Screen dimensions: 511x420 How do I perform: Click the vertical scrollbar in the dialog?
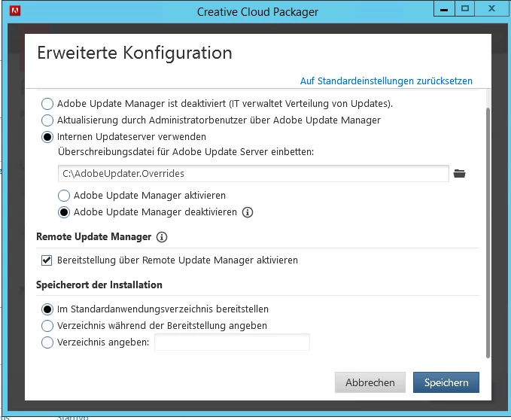(x=488, y=233)
